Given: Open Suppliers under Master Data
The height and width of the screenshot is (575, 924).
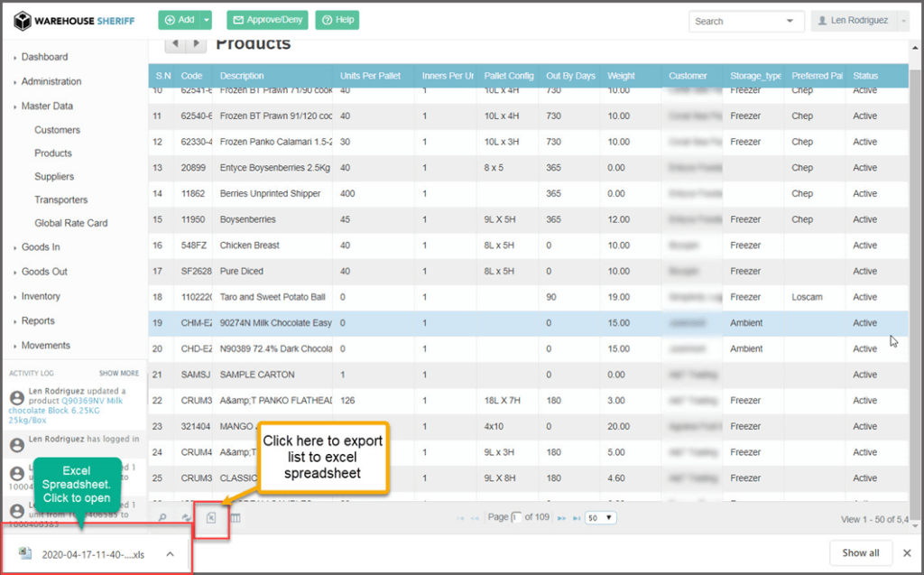Looking at the screenshot, I should 54,177.
